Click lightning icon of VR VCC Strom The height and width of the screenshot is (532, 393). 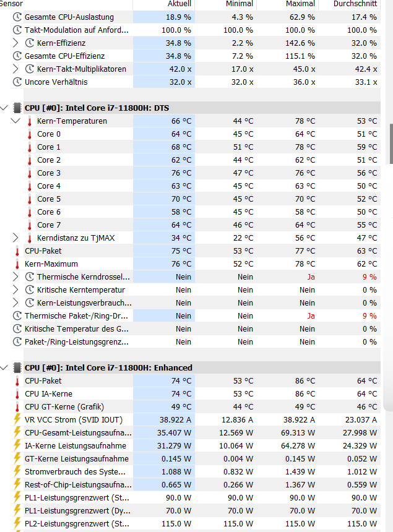[x=17, y=419]
